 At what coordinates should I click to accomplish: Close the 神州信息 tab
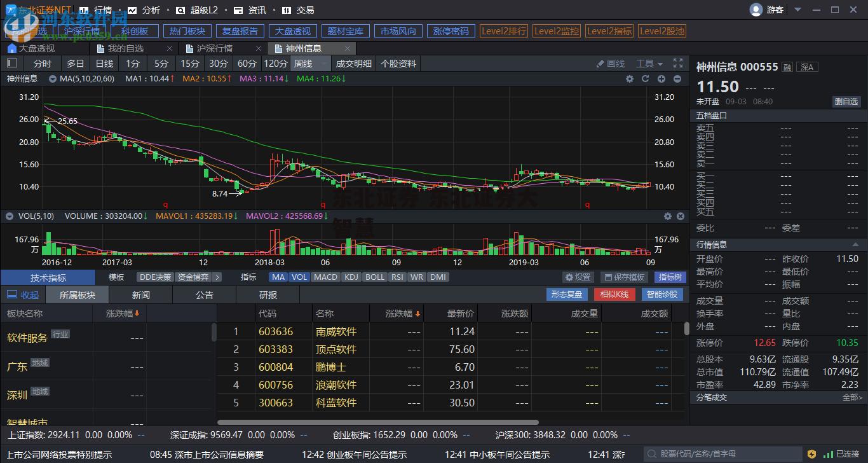coord(347,48)
